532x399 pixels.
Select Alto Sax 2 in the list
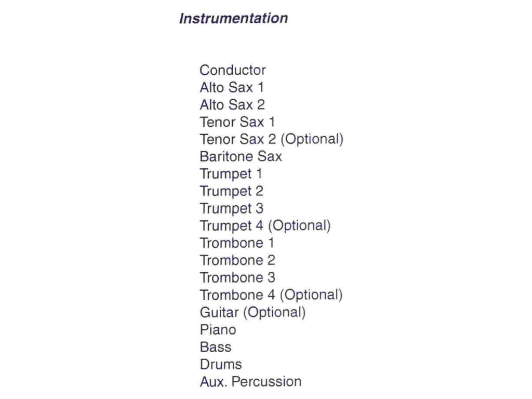tap(232, 105)
